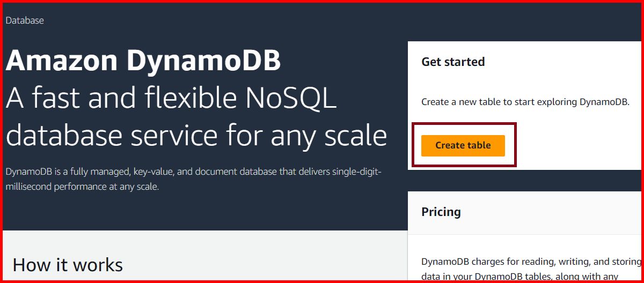Click the Get started heading
The image size is (644, 283).
453,62
